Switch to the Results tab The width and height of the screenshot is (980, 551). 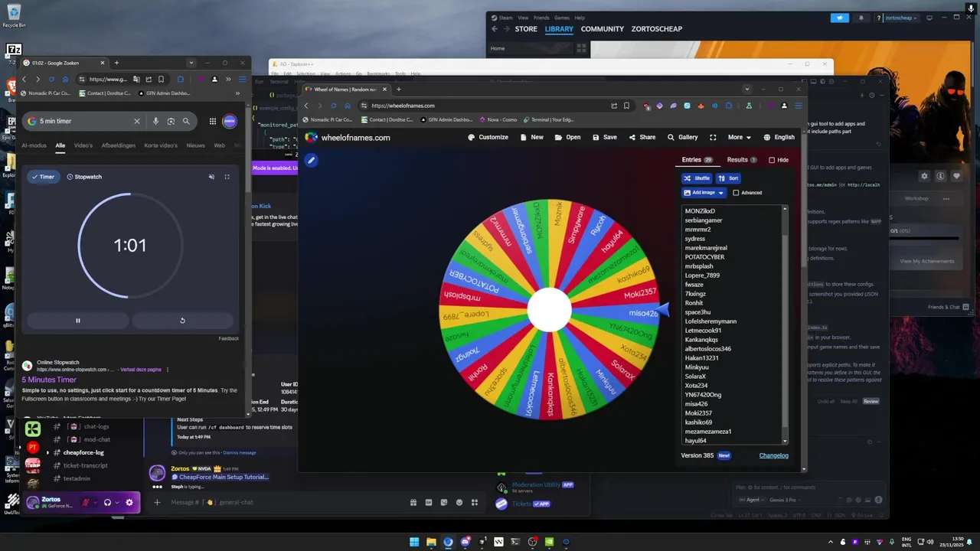[742, 160]
